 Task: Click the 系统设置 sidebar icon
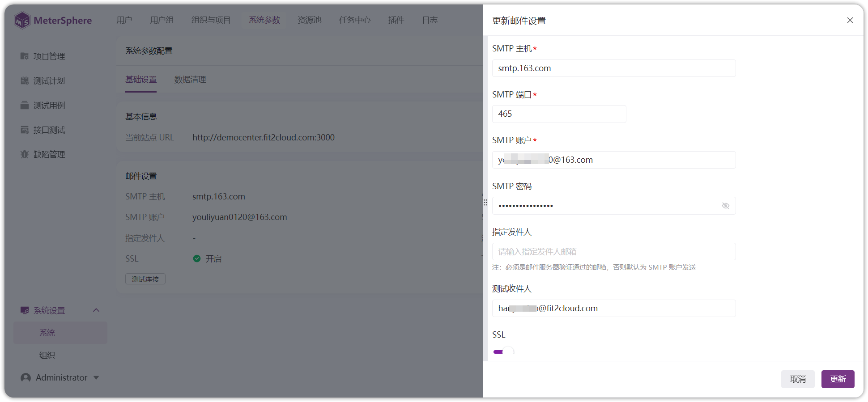(25, 310)
